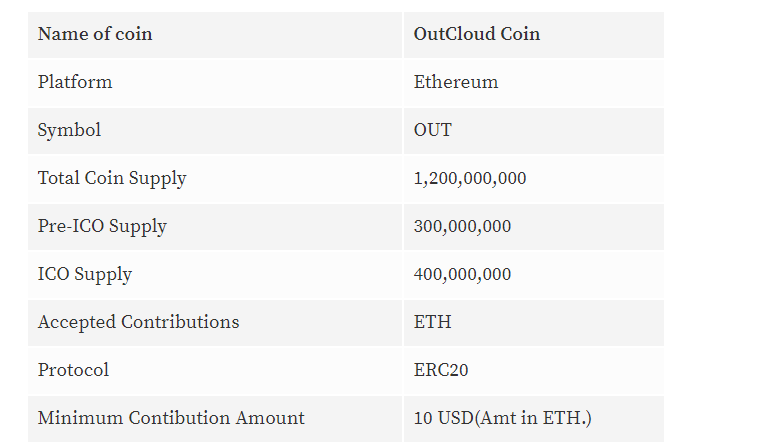The image size is (758, 447).
Task: Click the 'ICO Supply' row label
Action: point(85,274)
